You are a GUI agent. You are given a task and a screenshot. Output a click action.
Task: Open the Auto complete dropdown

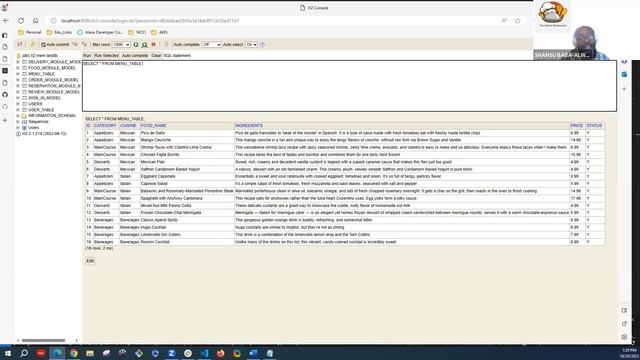pyautogui.click(x=211, y=44)
